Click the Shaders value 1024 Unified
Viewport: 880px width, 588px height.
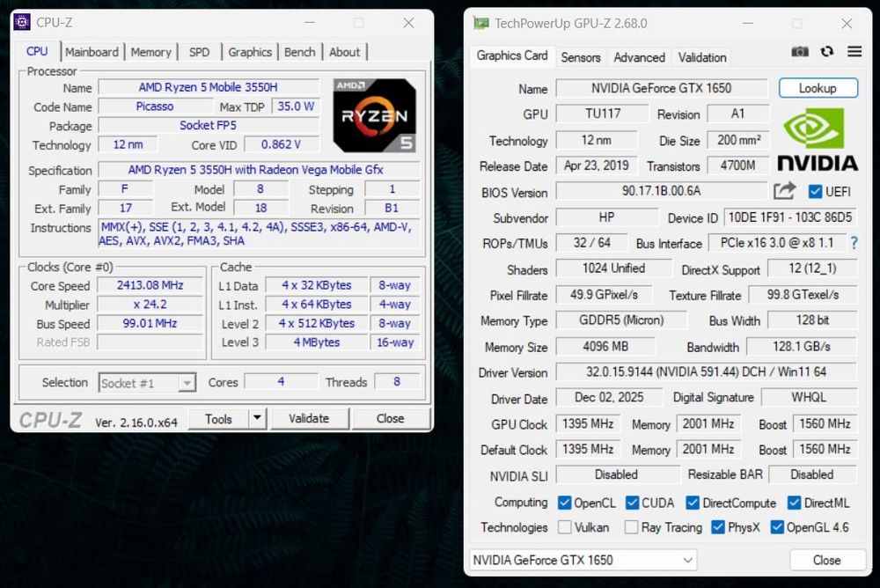pyautogui.click(x=613, y=268)
